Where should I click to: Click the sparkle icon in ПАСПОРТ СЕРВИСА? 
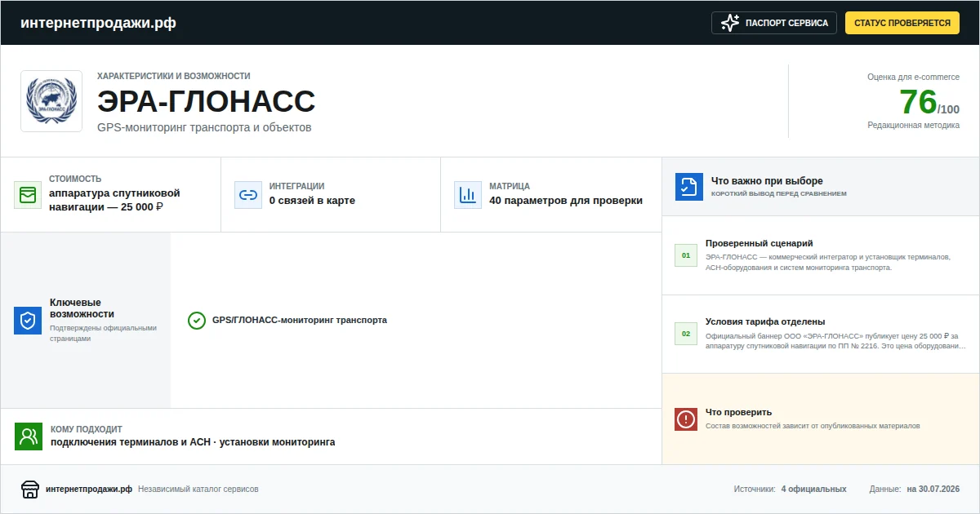pos(730,23)
